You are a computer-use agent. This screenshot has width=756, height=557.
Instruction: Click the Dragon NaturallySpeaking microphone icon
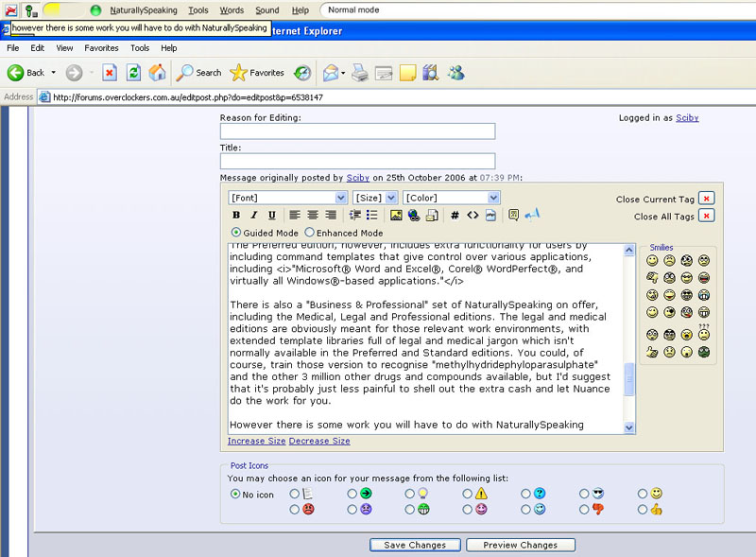[31, 10]
